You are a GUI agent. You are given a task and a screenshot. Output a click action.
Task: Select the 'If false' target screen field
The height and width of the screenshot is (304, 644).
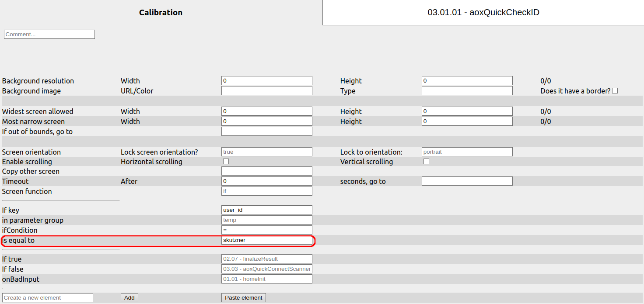pos(266,269)
